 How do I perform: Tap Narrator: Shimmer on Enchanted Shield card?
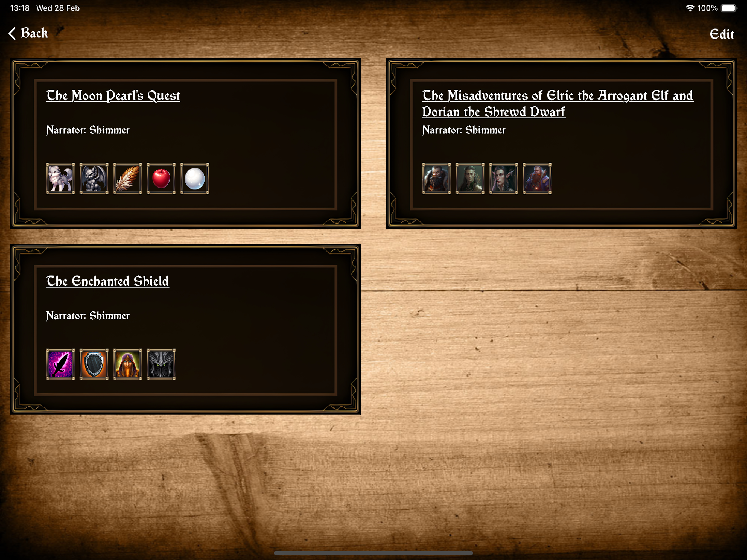click(88, 316)
